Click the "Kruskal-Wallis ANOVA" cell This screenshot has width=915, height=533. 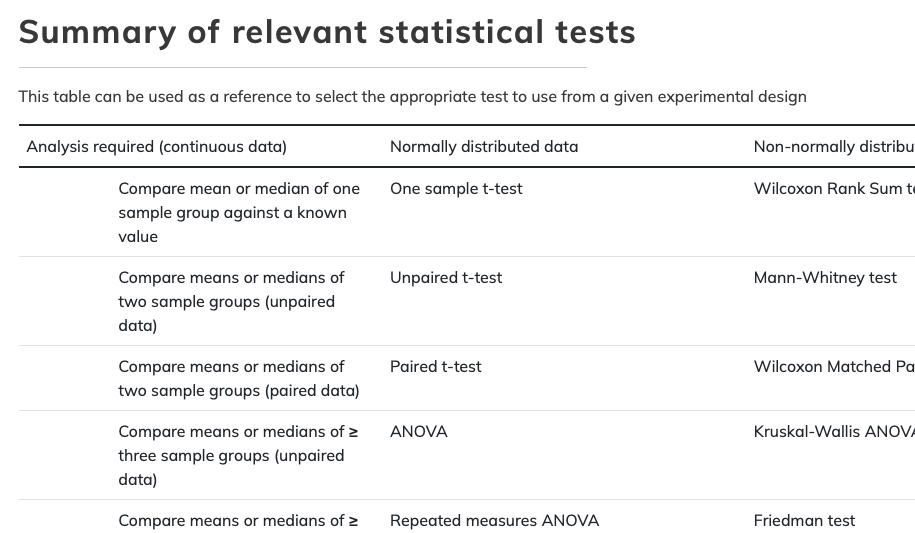pos(833,432)
